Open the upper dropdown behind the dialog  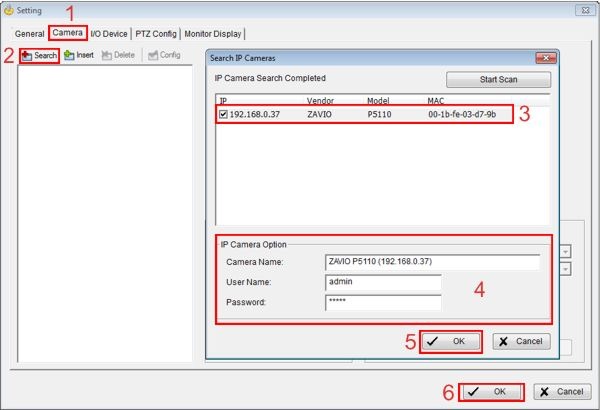point(566,251)
